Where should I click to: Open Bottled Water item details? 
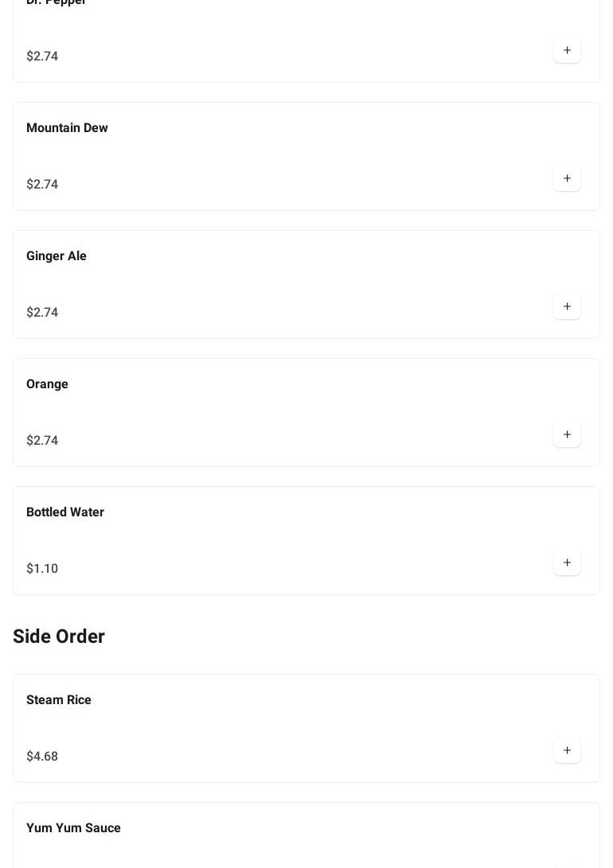pyautogui.click(x=65, y=512)
